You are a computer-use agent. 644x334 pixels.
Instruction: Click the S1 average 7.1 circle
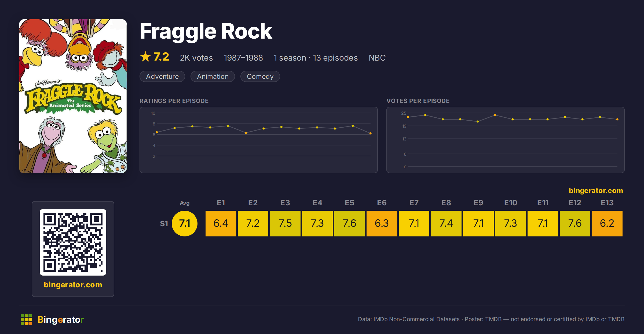click(185, 223)
